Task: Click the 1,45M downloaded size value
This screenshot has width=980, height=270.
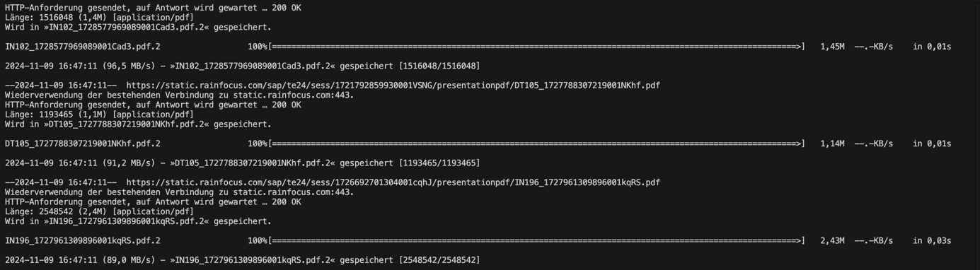Action: 832,47
